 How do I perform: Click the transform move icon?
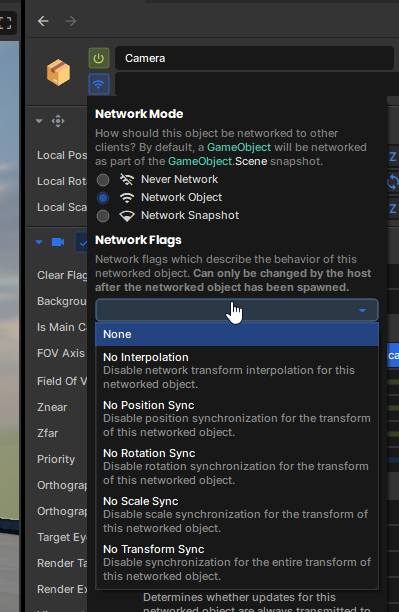[58, 121]
